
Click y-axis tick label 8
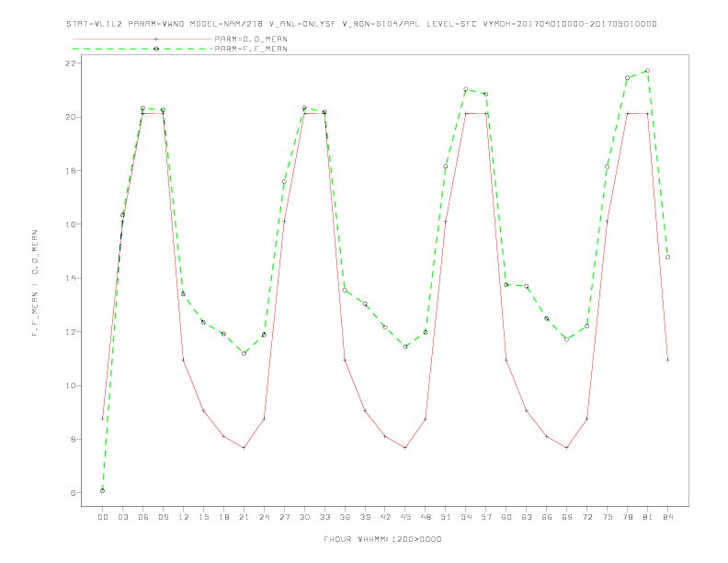point(73,439)
